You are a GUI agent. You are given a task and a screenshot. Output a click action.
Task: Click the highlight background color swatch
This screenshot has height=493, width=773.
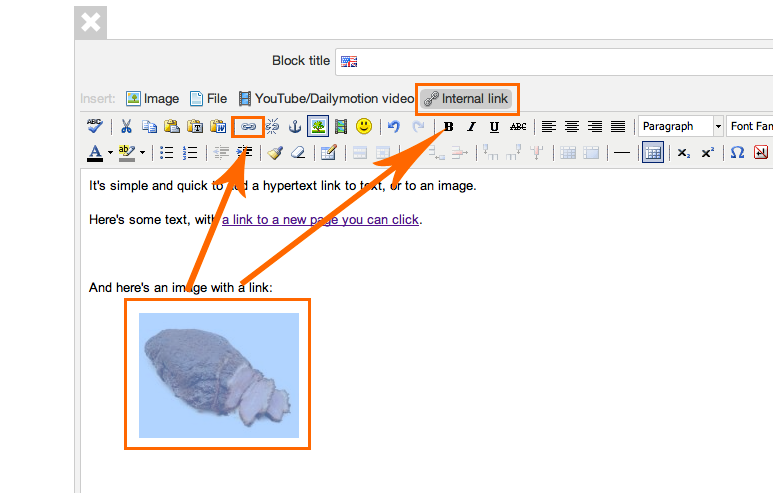[127, 153]
